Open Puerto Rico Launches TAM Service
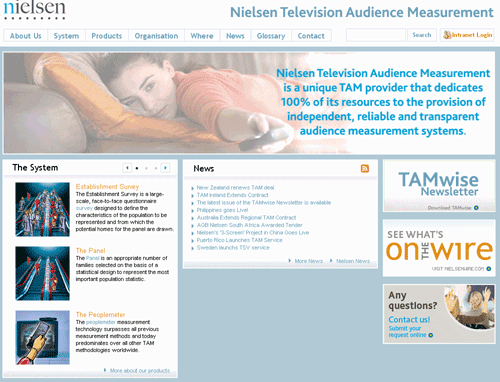 pos(239,240)
